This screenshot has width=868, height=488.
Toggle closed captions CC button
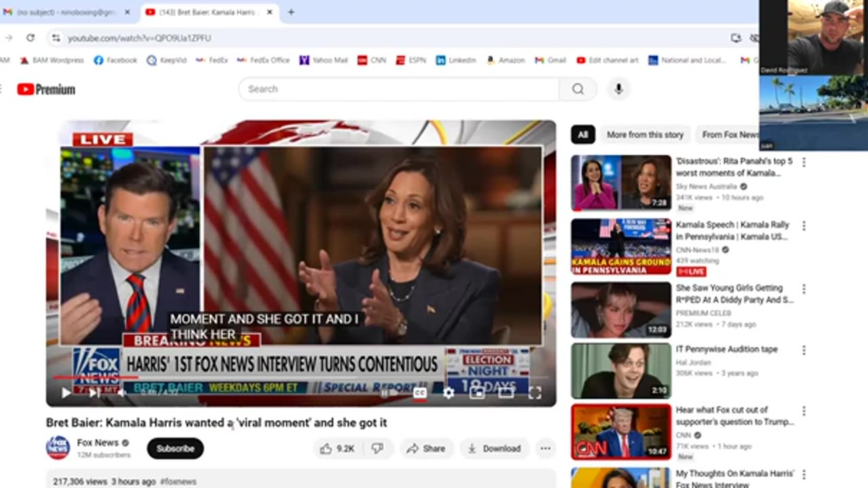420,392
